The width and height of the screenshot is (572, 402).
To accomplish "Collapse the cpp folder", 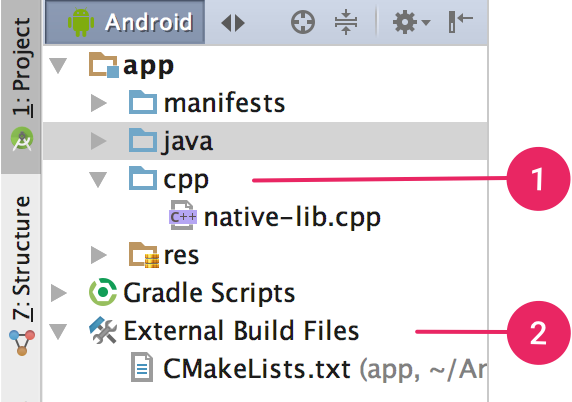I will [x=98, y=180].
